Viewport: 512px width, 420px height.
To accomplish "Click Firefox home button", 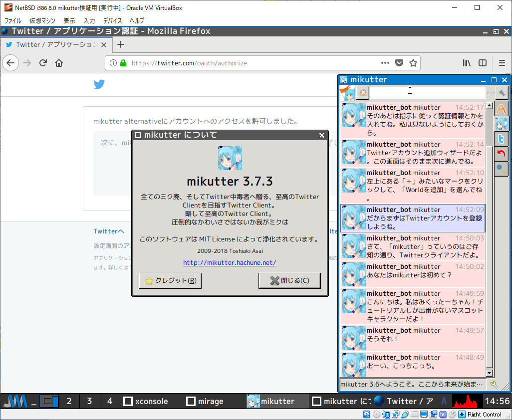I will pyautogui.click(x=59, y=63).
